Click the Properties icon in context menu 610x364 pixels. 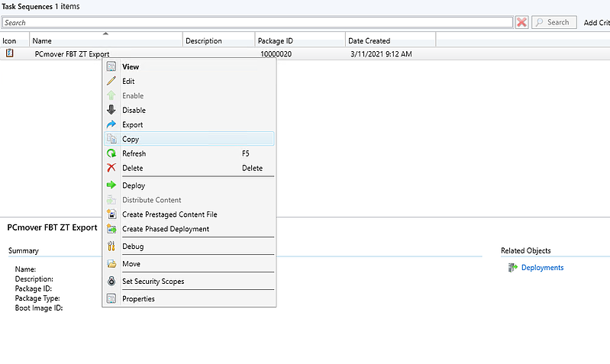(111, 298)
